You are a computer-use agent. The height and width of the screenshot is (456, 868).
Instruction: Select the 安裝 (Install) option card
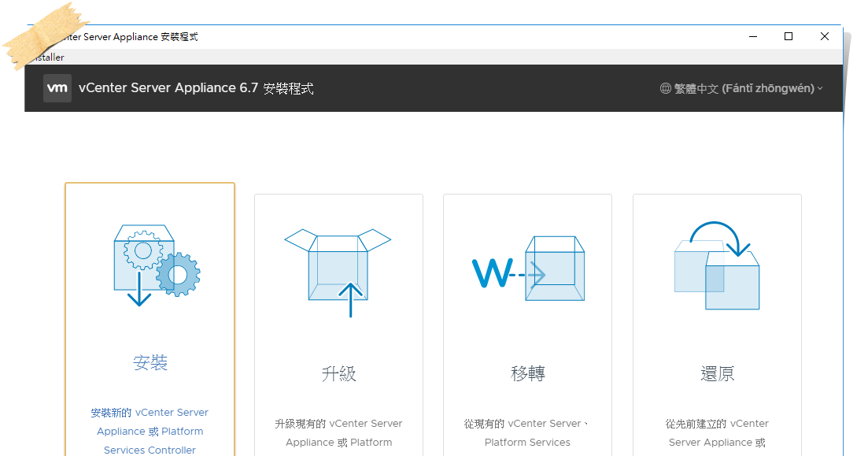click(150, 315)
